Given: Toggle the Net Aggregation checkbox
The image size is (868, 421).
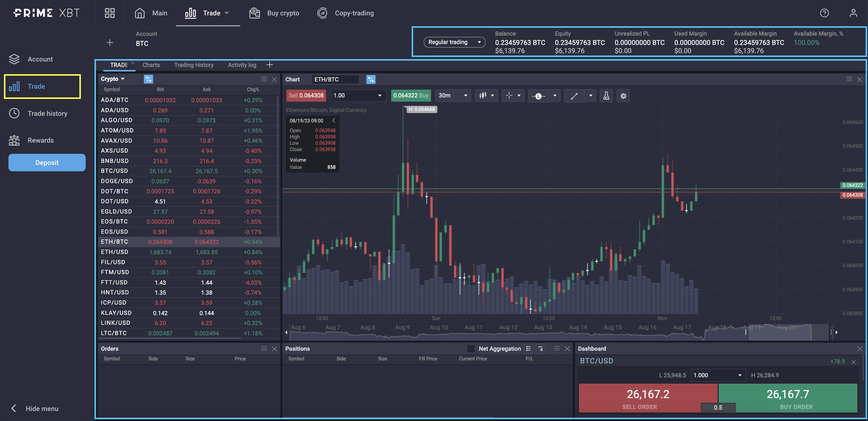Looking at the screenshot, I should [x=471, y=349].
